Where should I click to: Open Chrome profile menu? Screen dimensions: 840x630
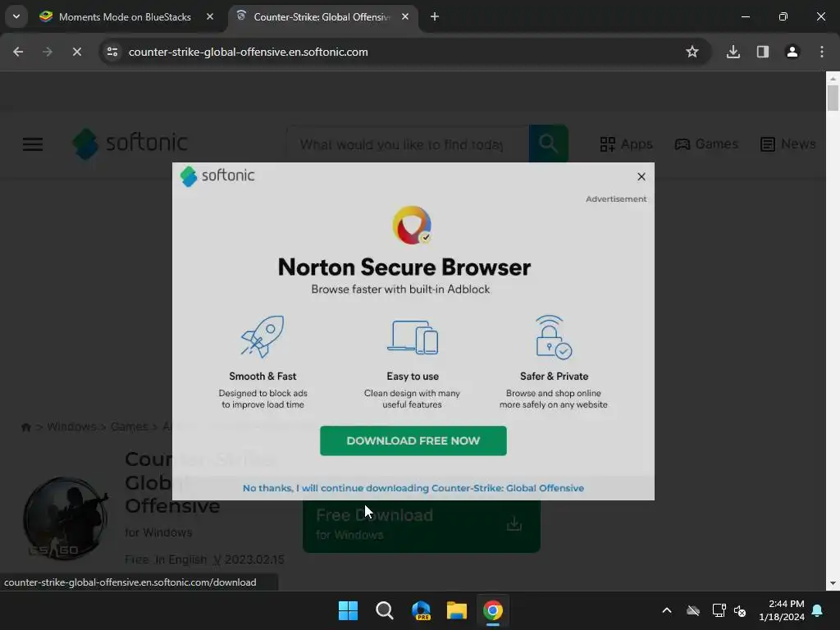(x=792, y=52)
